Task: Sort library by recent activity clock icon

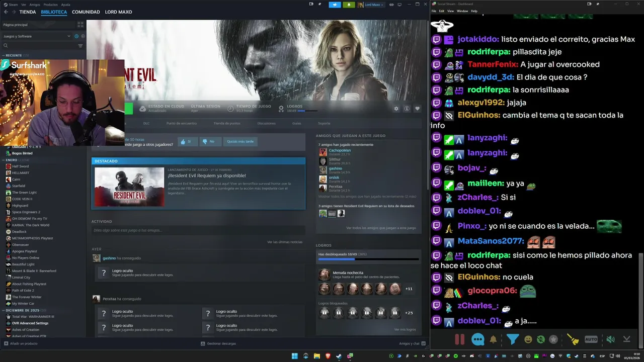Action: point(76,36)
